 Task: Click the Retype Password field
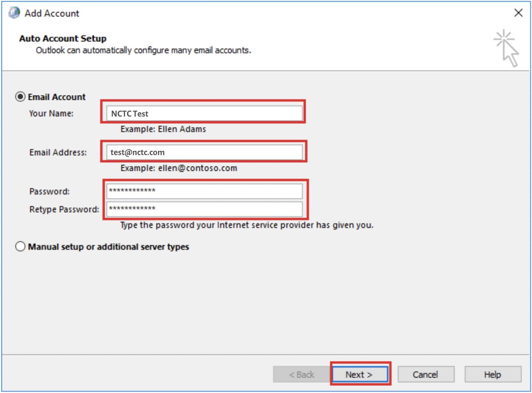click(x=204, y=209)
